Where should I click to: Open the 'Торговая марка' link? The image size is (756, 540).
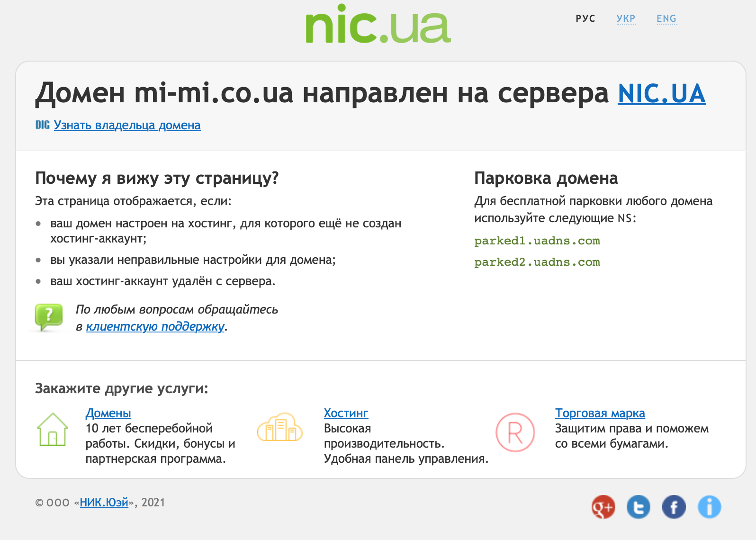coord(600,413)
